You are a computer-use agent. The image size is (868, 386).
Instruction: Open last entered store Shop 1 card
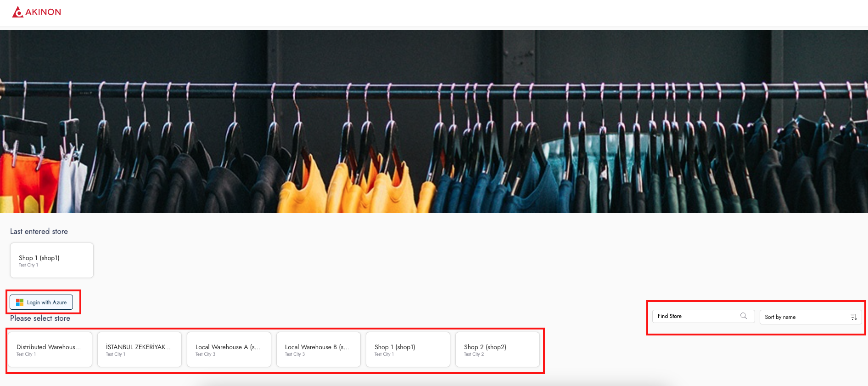(52, 260)
